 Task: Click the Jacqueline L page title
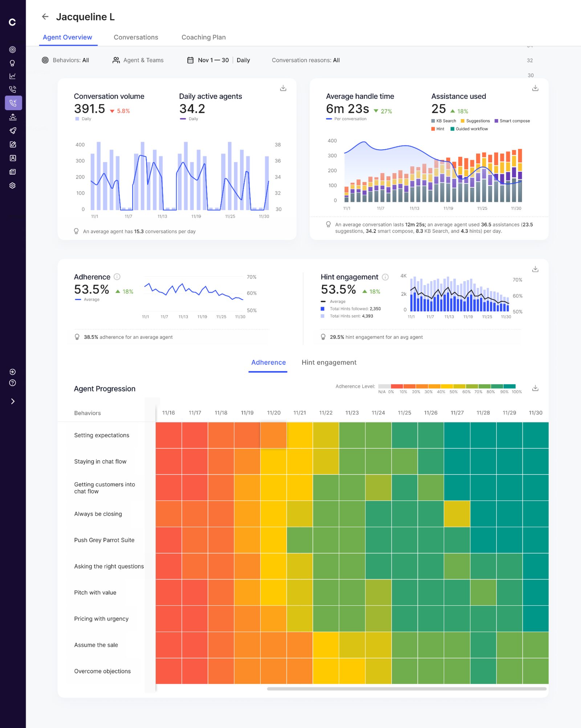coord(85,17)
